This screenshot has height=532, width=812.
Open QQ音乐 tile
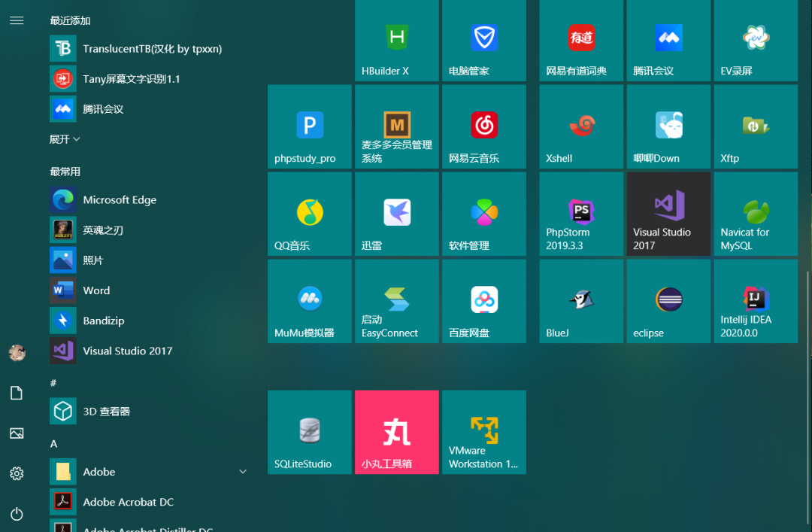coord(310,214)
